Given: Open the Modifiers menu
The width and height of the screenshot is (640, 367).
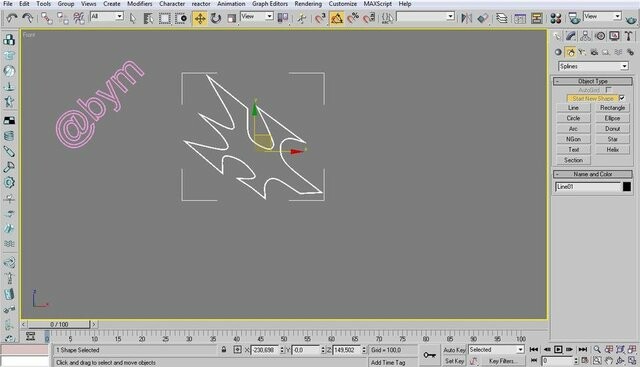Looking at the screenshot, I should click(140, 4).
